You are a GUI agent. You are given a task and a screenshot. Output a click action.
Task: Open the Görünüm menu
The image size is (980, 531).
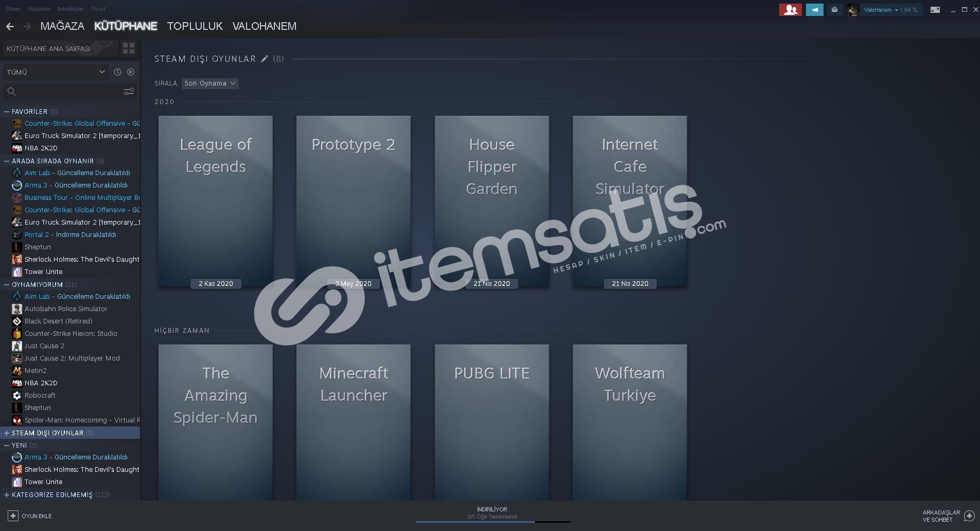coord(39,9)
